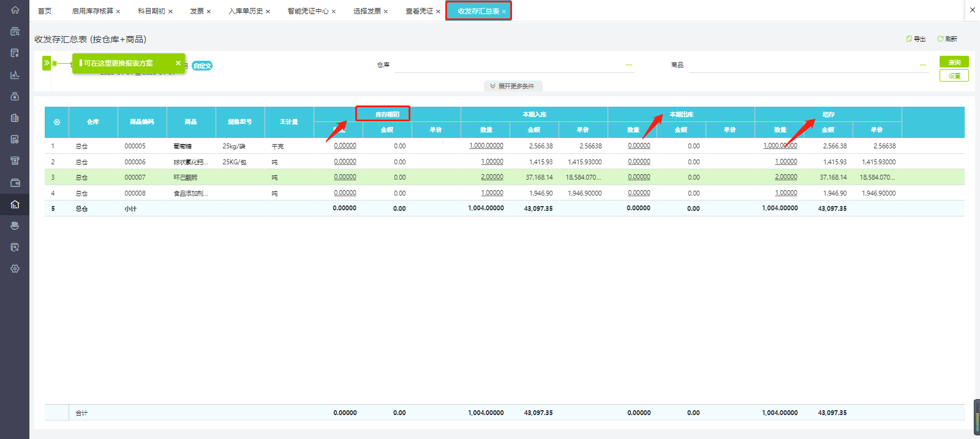Open the settings gear in sidebar
The height and width of the screenshot is (439, 980).
[15, 269]
